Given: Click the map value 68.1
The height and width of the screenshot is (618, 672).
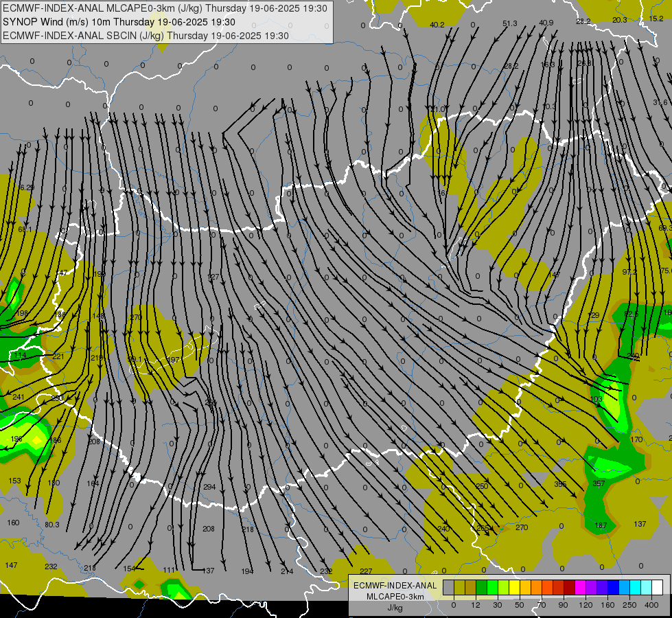Looking at the screenshot, I should coord(25,229).
